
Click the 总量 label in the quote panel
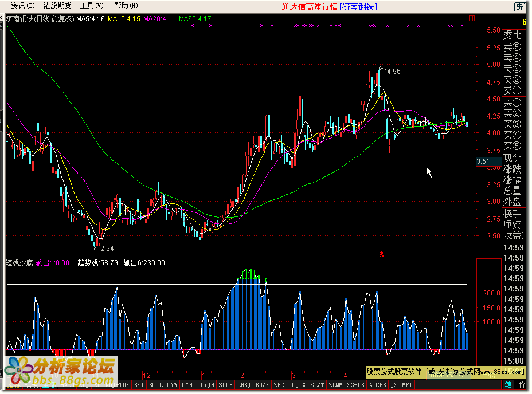coord(513,191)
